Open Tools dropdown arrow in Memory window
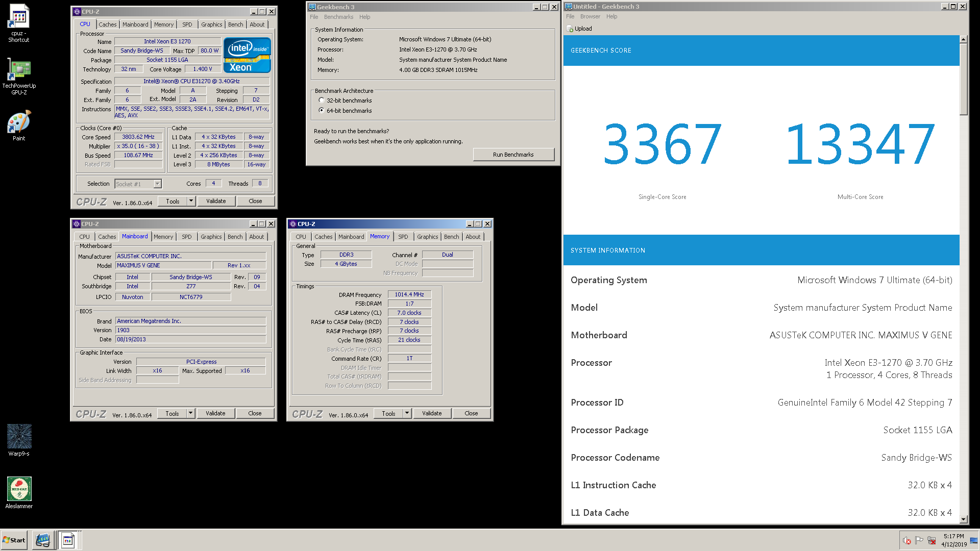Image resolution: width=980 pixels, height=551 pixels. pyautogui.click(x=407, y=413)
